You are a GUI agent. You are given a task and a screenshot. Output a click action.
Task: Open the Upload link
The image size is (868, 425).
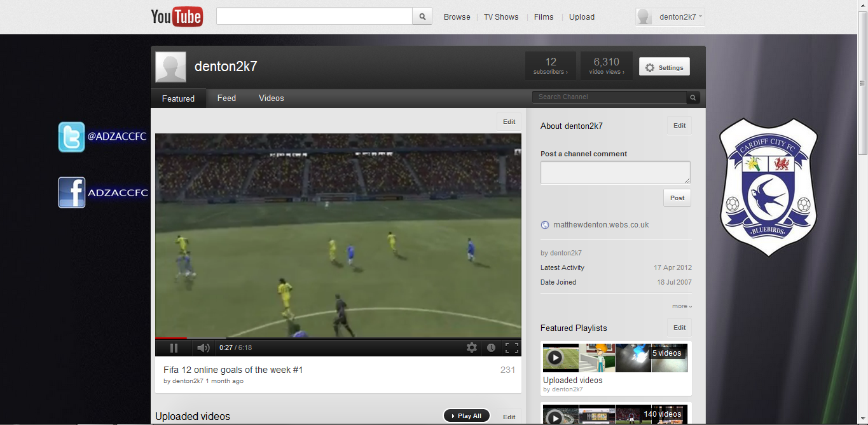pos(582,17)
